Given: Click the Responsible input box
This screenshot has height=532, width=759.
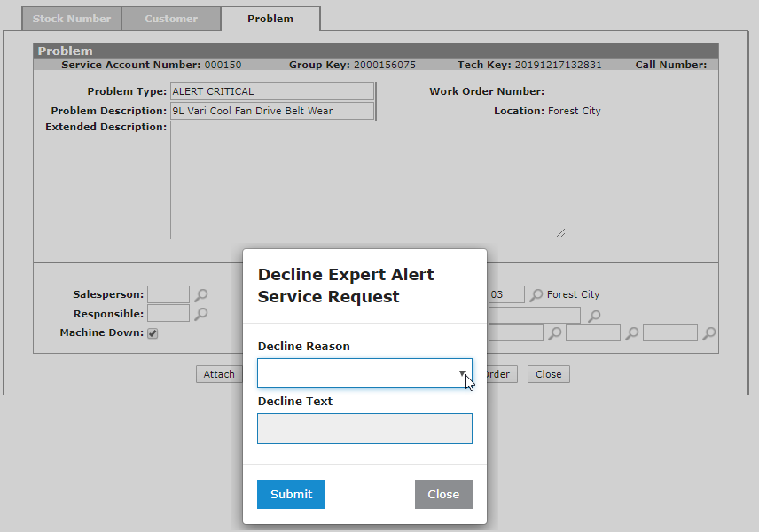Looking at the screenshot, I should coord(168,314).
